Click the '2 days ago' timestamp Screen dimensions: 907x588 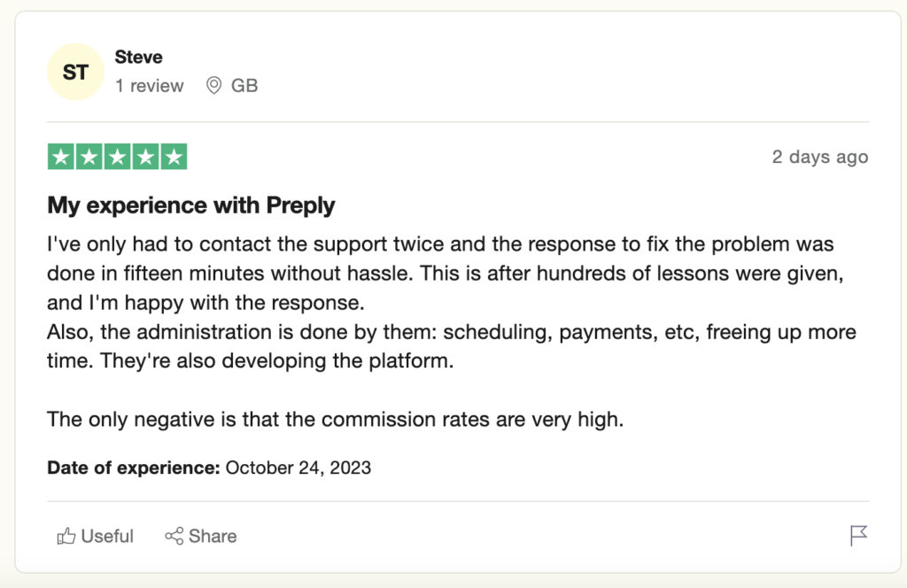[819, 156]
